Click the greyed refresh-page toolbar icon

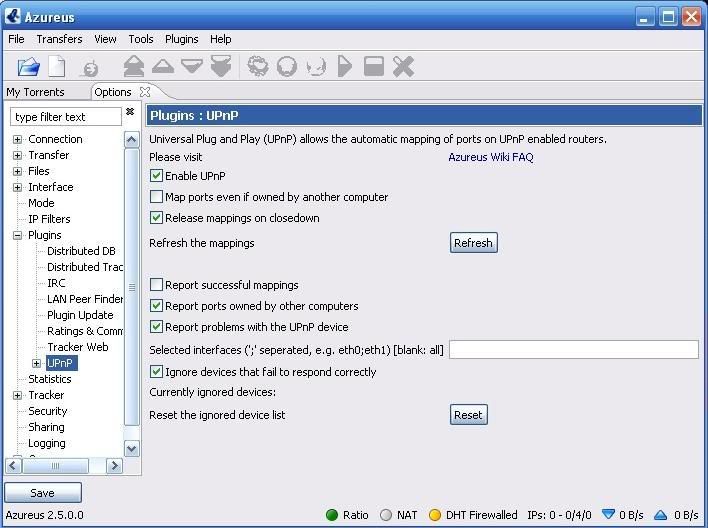click(89, 68)
